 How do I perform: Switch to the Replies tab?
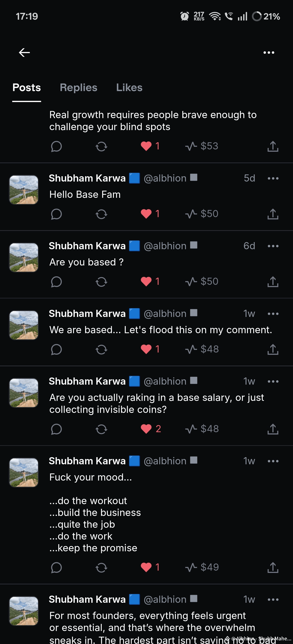[x=79, y=87]
